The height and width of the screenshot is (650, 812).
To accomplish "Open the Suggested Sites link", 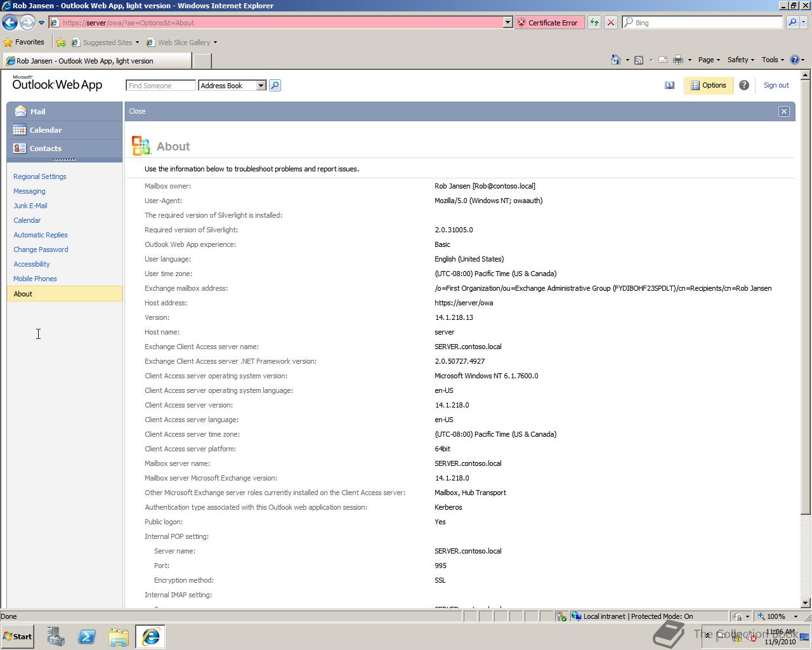I will tap(105, 43).
